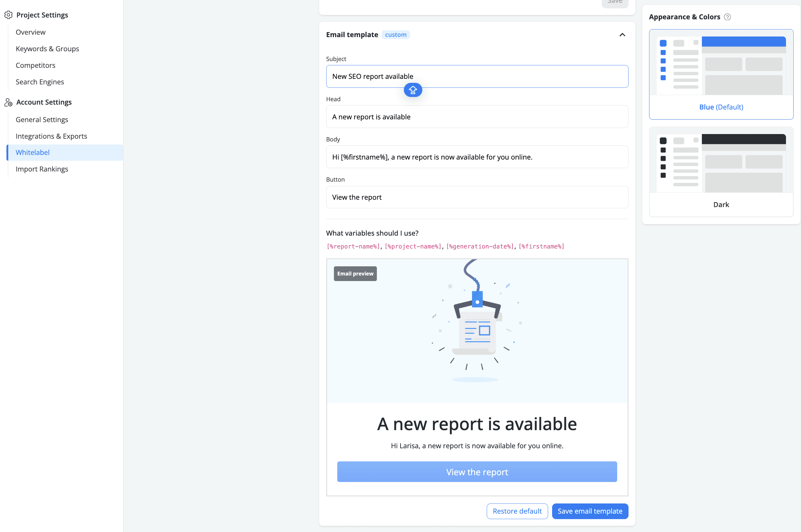The height and width of the screenshot is (532, 801).
Task: Collapse the Email template section chevron
Action: [x=622, y=35]
